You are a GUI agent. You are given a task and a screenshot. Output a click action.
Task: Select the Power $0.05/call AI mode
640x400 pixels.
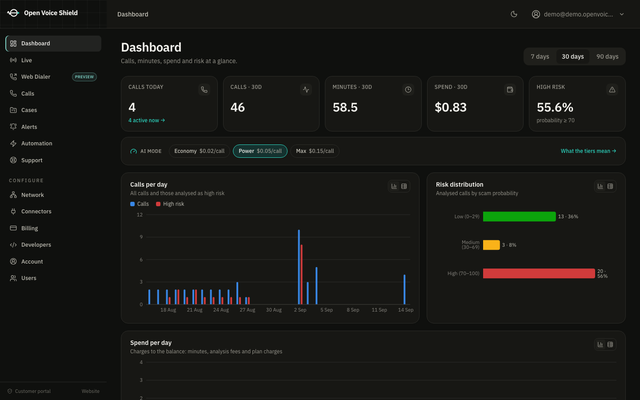pos(260,151)
